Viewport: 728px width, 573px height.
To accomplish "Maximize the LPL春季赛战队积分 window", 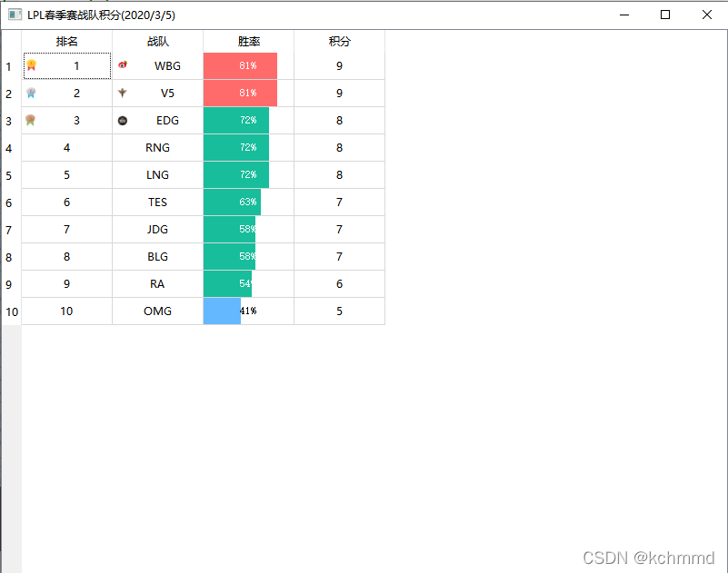I will click(x=665, y=15).
